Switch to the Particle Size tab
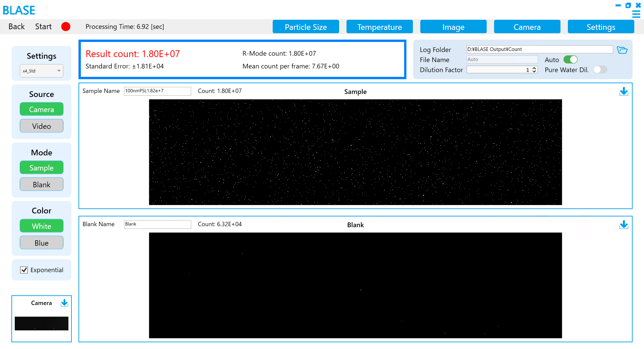This screenshot has width=644, height=349. pyautogui.click(x=306, y=27)
